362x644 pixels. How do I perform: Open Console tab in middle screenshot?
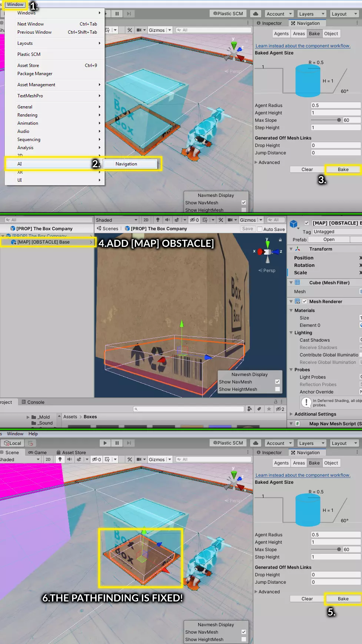pos(33,402)
